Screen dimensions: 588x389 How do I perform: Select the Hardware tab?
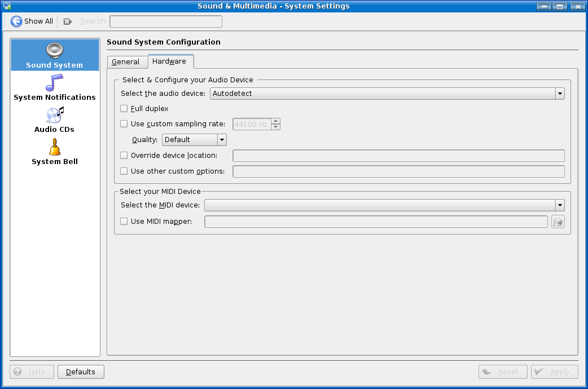click(169, 61)
